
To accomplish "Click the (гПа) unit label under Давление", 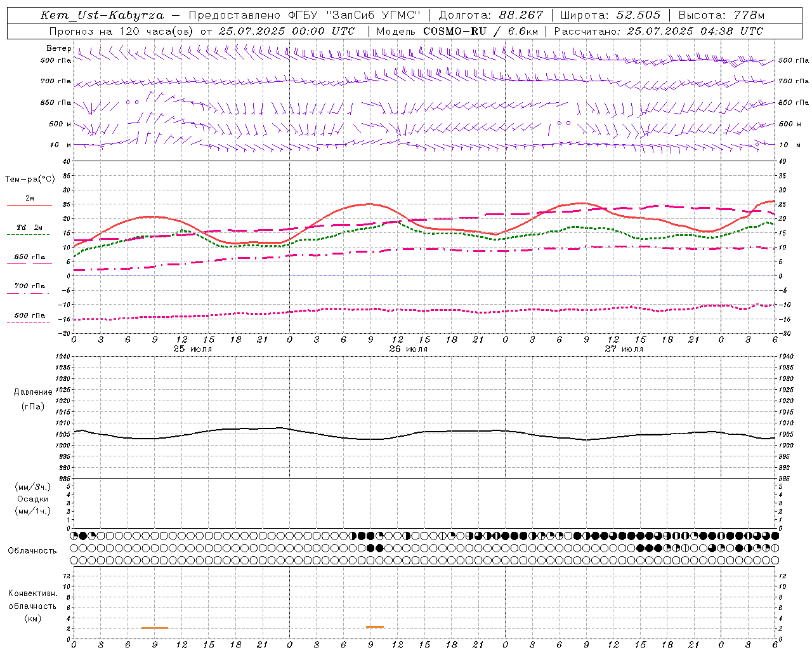I will coord(32,406).
